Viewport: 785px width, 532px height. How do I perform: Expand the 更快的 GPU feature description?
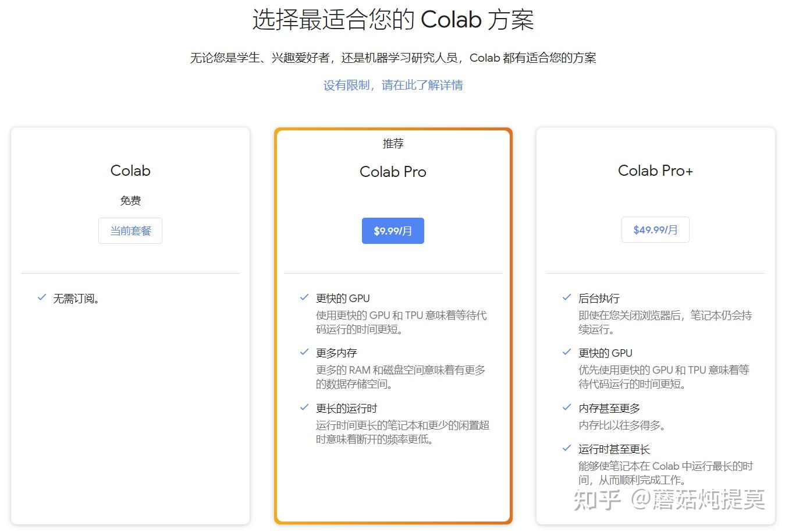coord(343,298)
